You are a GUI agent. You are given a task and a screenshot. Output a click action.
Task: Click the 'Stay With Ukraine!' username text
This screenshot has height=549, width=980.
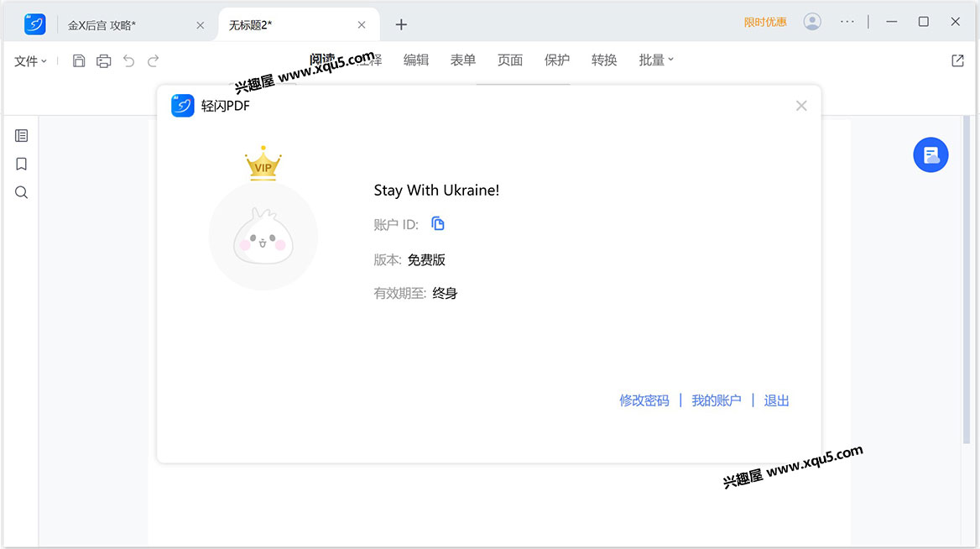(x=436, y=191)
